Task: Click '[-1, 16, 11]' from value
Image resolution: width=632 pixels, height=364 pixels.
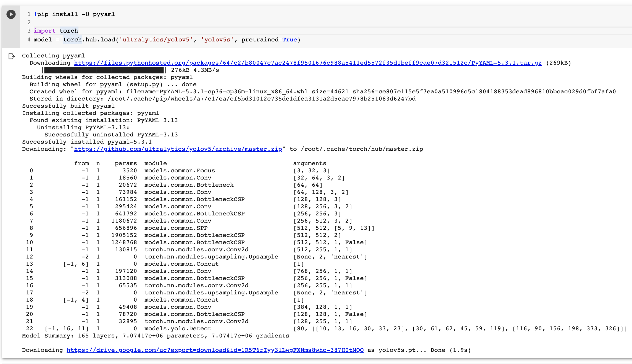Action: [67, 329]
